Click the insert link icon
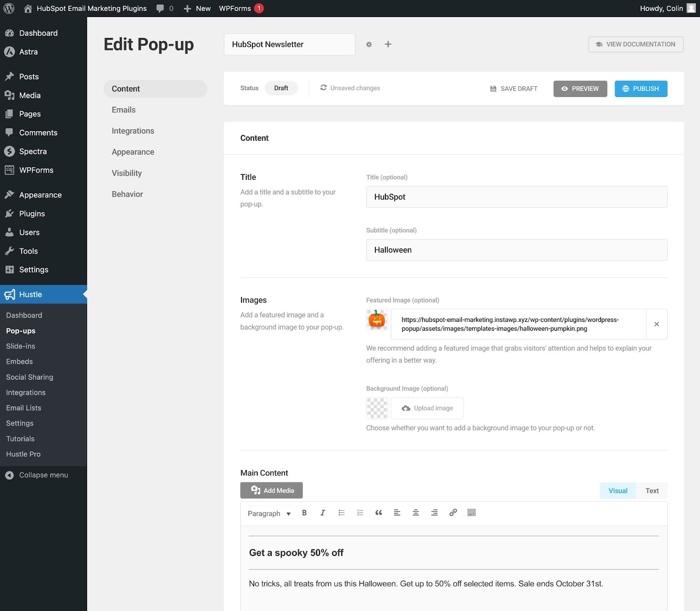Image resolution: width=700 pixels, height=611 pixels. (x=453, y=513)
